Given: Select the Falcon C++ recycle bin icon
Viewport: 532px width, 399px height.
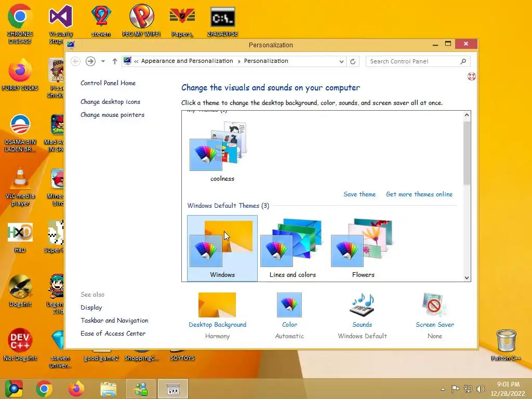Looking at the screenshot, I should point(506,345).
